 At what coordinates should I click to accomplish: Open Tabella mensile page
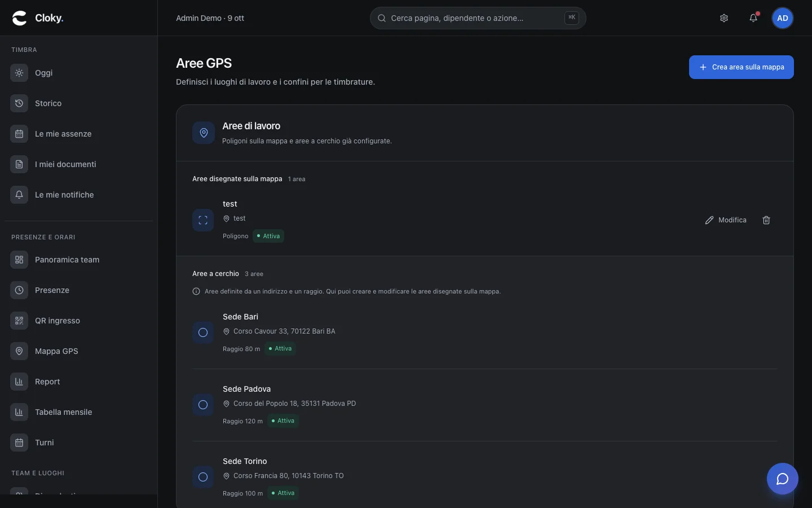tap(78, 412)
